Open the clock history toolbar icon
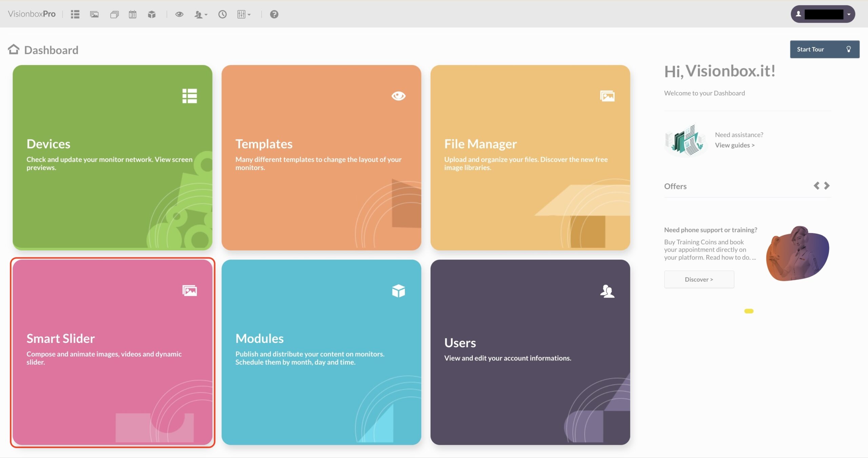Viewport: 868px width, 458px height. point(222,14)
